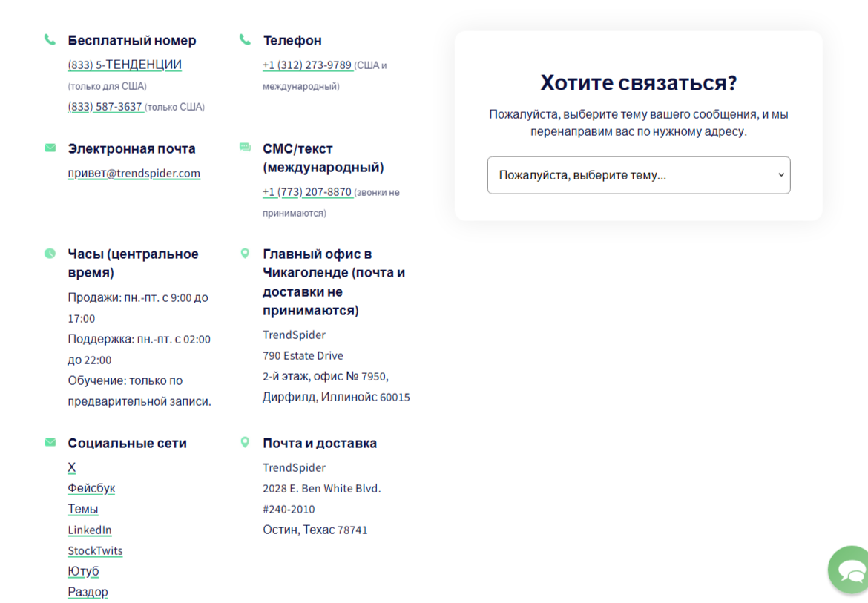This screenshot has height=603, width=868.
Task: Click the (833) 587-3637 phone link
Action: click(x=105, y=106)
